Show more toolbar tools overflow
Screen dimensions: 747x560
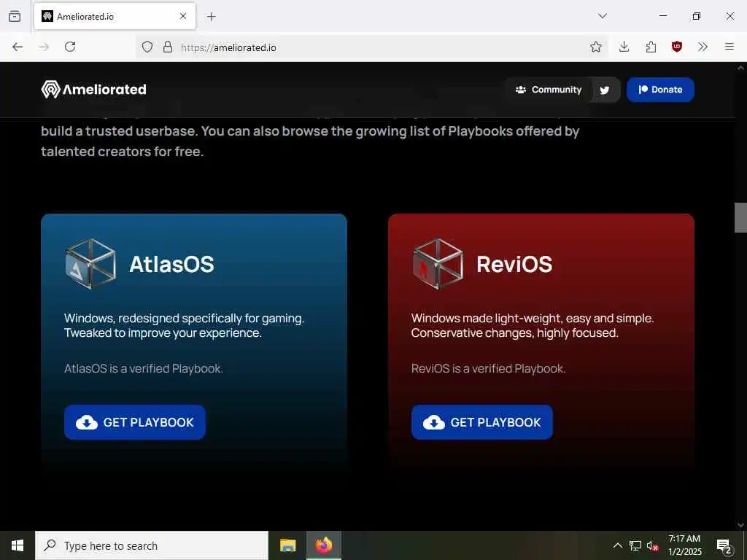(703, 47)
